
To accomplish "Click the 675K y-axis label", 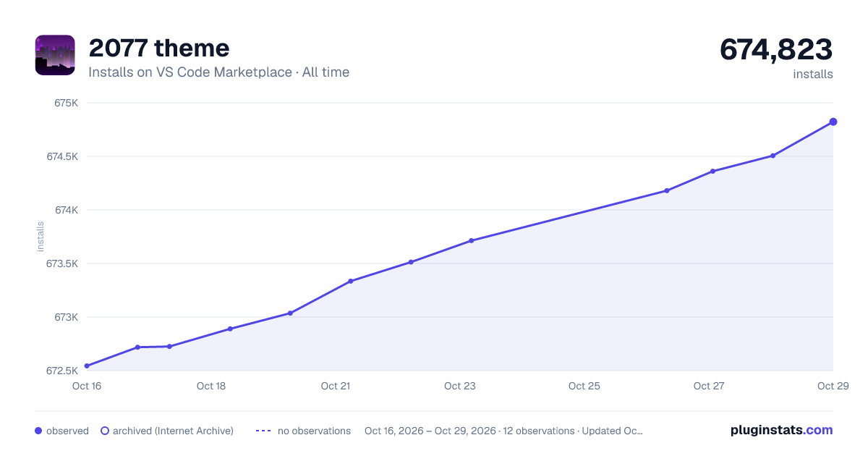I will (x=66, y=103).
